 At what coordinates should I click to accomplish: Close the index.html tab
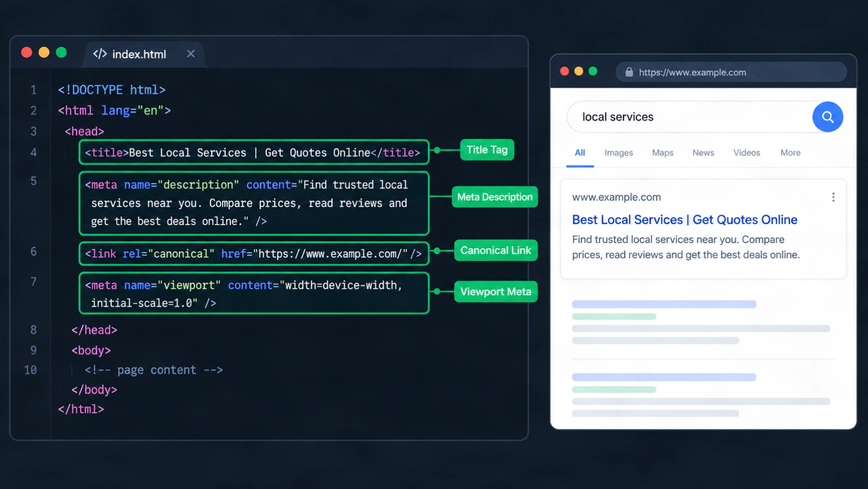point(191,54)
